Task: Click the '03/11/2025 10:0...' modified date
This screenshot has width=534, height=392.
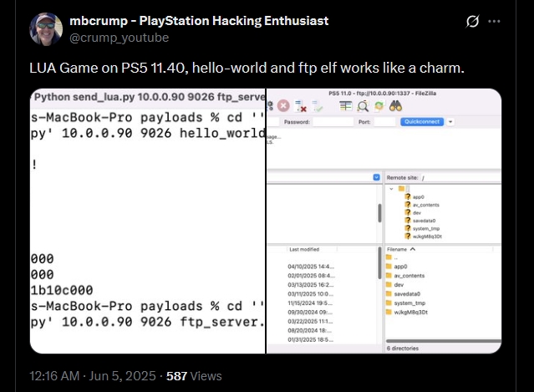Action: [x=310, y=294]
